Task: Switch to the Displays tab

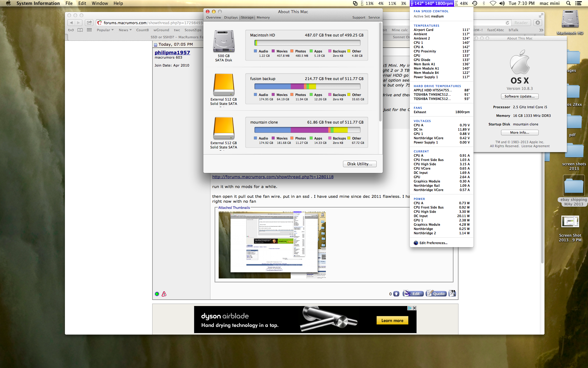Action: (x=231, y=17)
